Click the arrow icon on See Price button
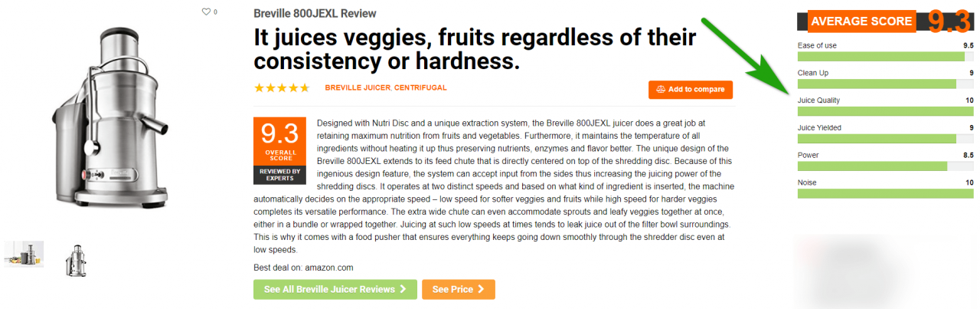The width and height of the screenshot is (980, 309). (x=481, y=289)
